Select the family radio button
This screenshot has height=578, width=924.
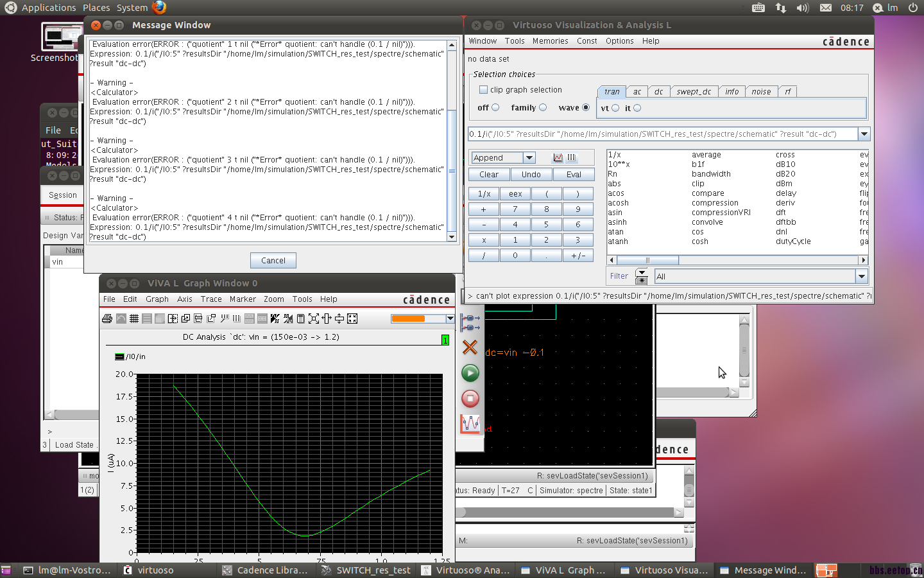[x=543, y=108]
